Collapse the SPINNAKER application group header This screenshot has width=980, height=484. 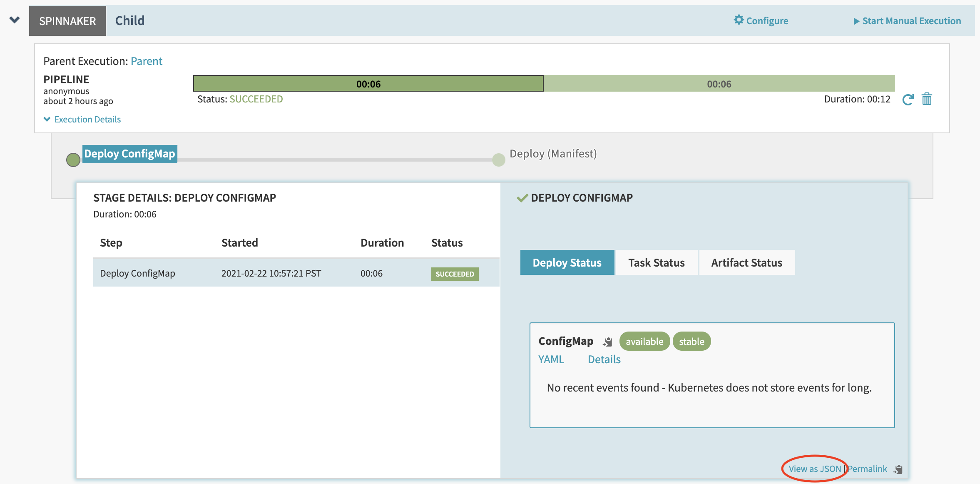pos(67,21)
